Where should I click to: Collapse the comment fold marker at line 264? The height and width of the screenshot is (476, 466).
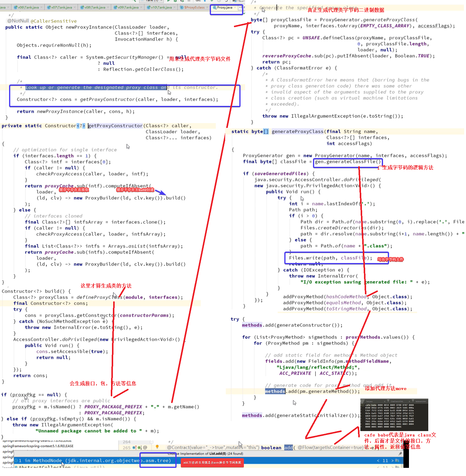point(152,442)
